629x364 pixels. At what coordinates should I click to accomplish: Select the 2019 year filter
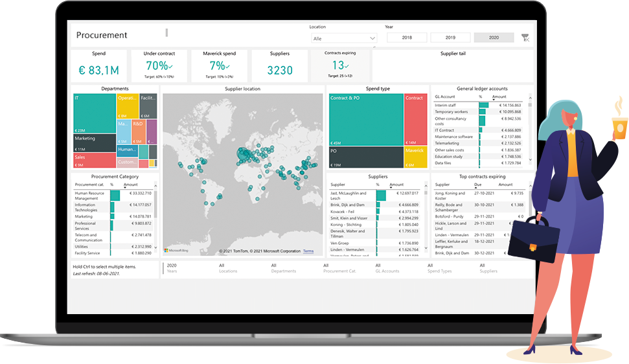pyautogui.click(x=450, y=38)
